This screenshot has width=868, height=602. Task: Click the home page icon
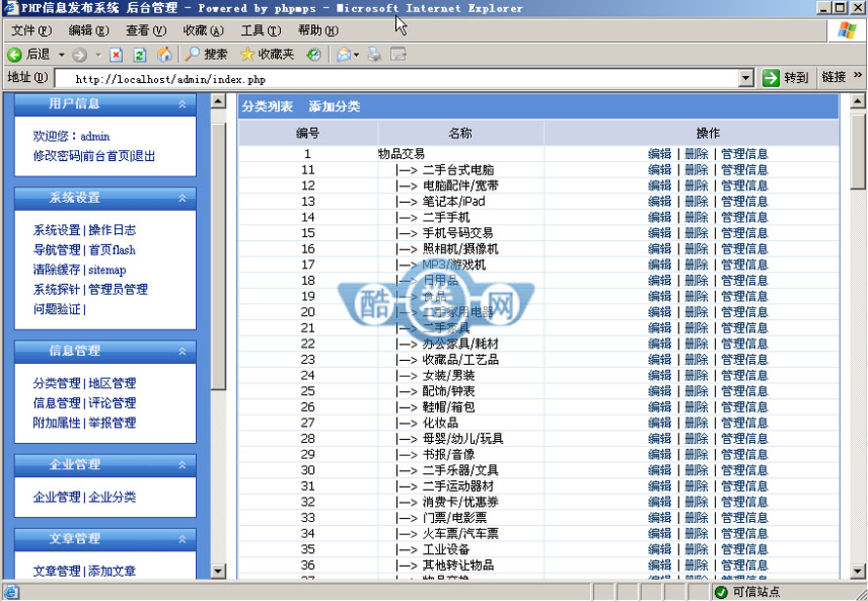[164, 55]
